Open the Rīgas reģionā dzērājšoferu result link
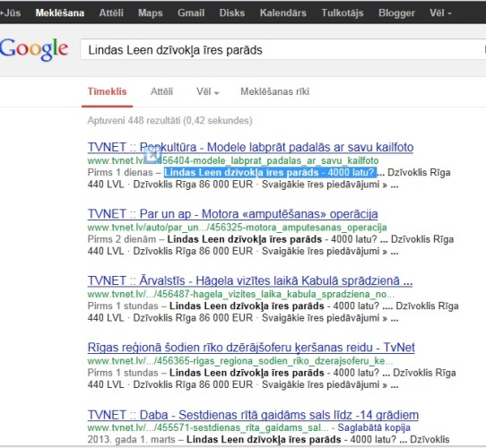The image size is (486, 448). 251,348
